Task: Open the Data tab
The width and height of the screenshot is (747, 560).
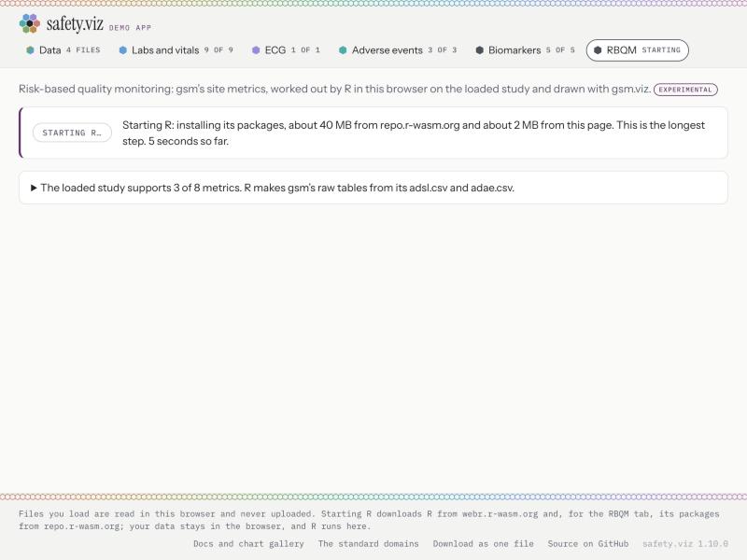Action: pos(63,50)
